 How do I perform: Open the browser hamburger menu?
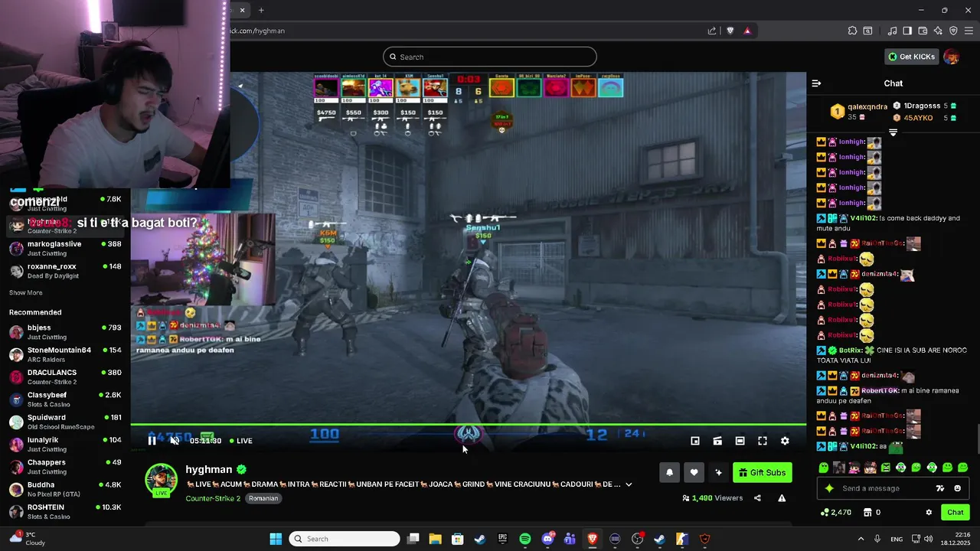point(969,31)
